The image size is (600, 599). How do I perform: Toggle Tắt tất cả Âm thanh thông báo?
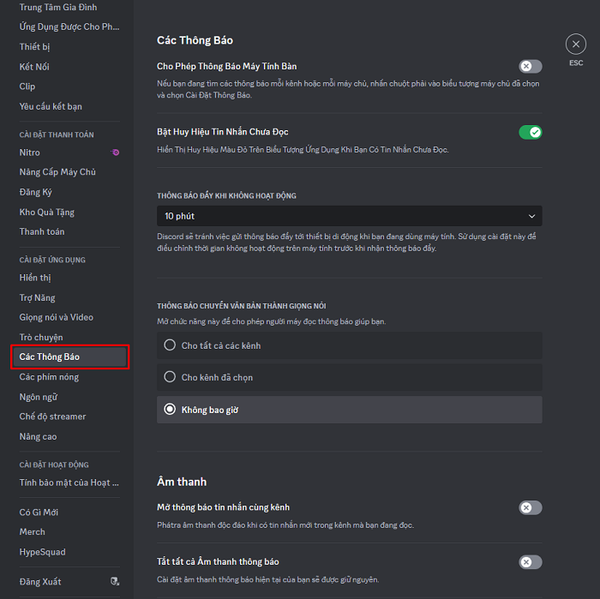click(x=529, y=562)
